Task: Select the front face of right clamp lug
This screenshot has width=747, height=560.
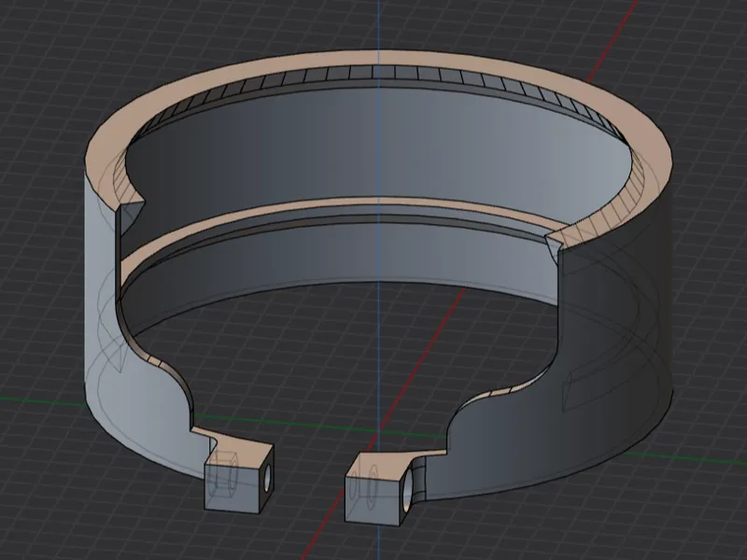Action: pos(372,499)
